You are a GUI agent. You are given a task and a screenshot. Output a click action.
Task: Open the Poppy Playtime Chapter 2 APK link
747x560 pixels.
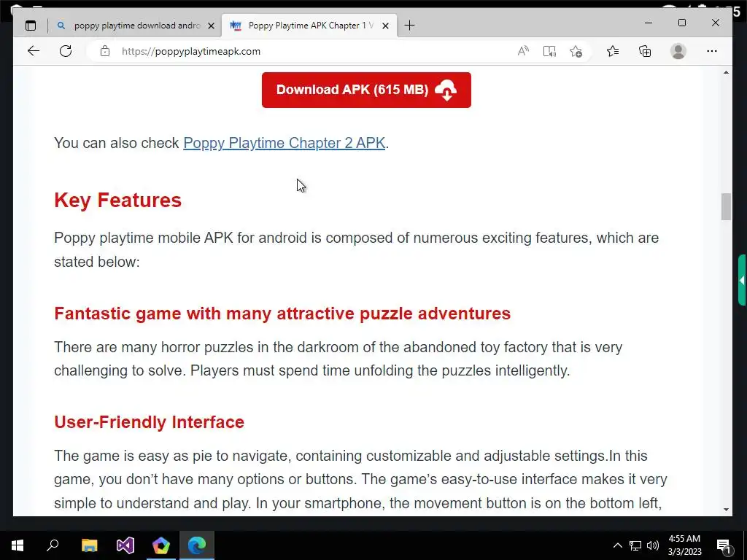point(284,143)
